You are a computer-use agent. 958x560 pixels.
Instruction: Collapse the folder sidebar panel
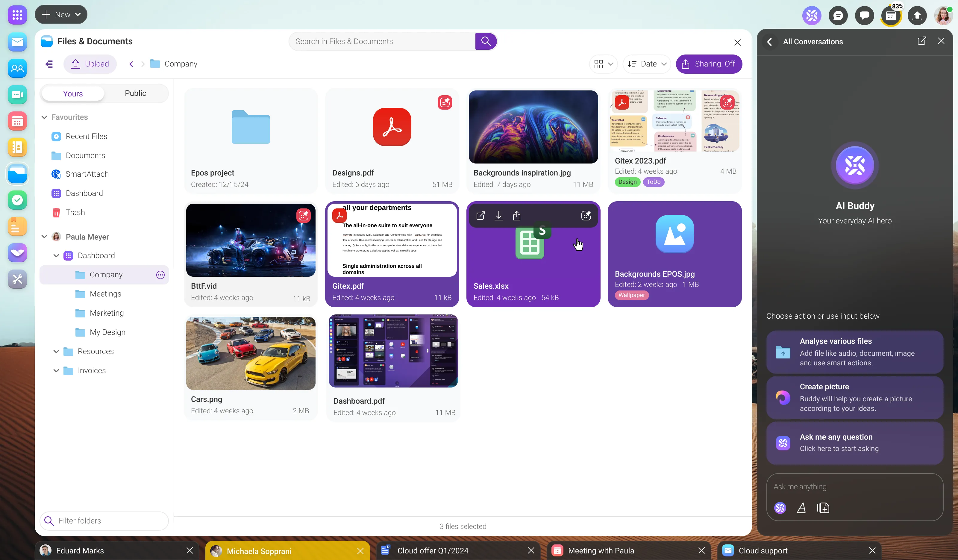[x=49, y=64]
